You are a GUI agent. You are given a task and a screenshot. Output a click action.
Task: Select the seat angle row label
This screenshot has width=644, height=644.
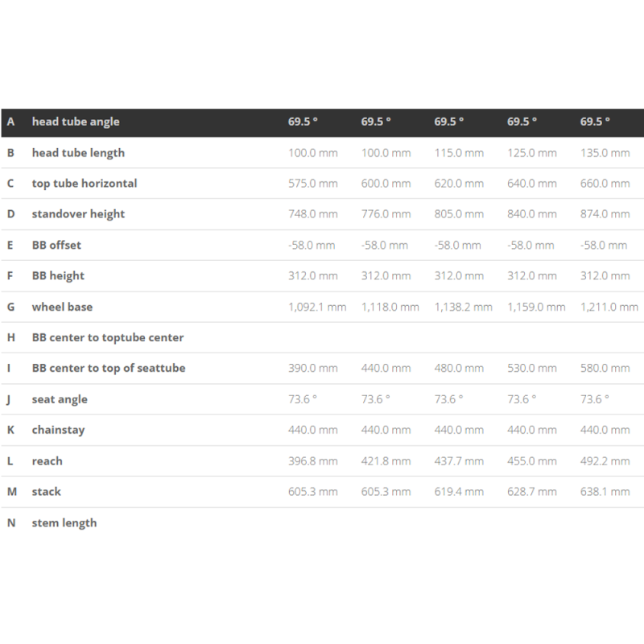click(60, 399)
